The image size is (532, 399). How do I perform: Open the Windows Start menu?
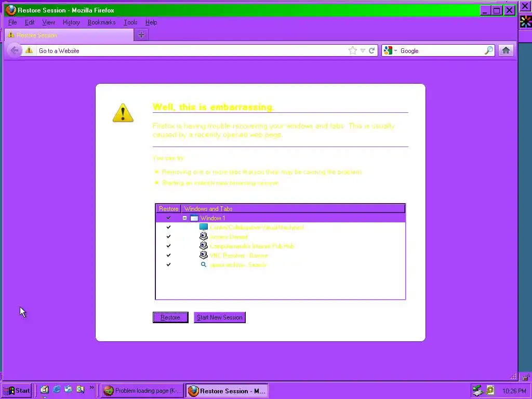click(17, 391)
